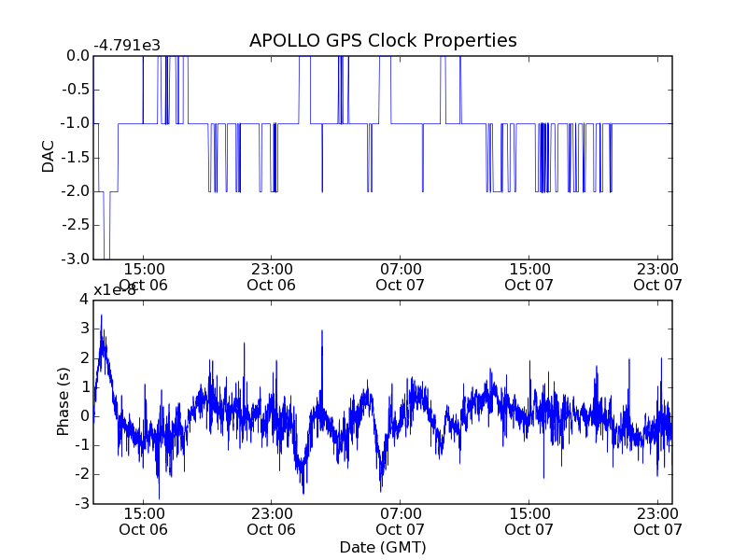Click the "-3" tick label on the Phase axis
747x560 pixels.
coord(82,504)
